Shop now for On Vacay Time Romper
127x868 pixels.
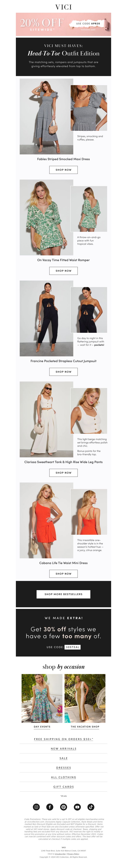click(x=63, y=271)
